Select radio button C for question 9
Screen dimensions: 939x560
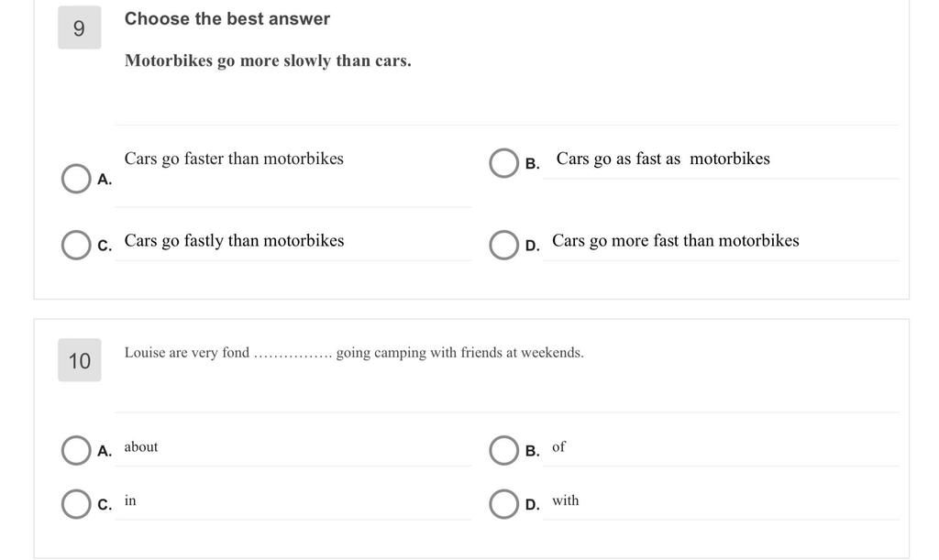(x=76, y=246)
